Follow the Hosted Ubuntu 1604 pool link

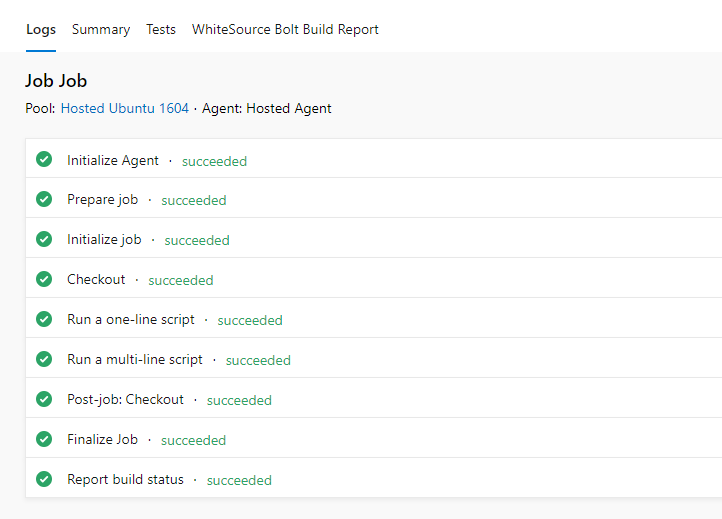124,108
